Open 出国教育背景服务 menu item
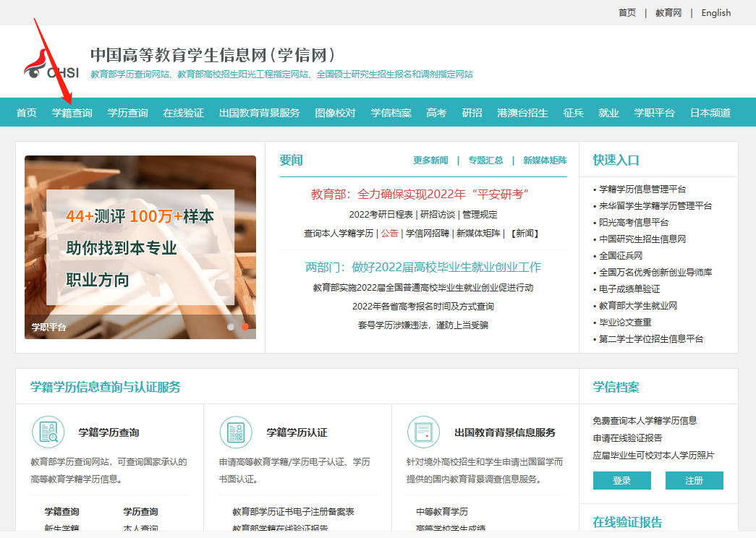 pyautogui.click(x=260, y=113)
